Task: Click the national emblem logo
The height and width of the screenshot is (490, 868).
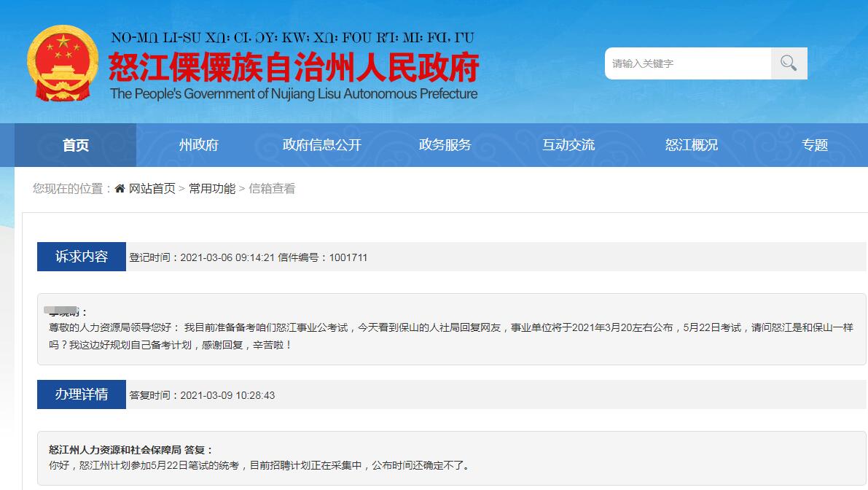Action: 62,63
